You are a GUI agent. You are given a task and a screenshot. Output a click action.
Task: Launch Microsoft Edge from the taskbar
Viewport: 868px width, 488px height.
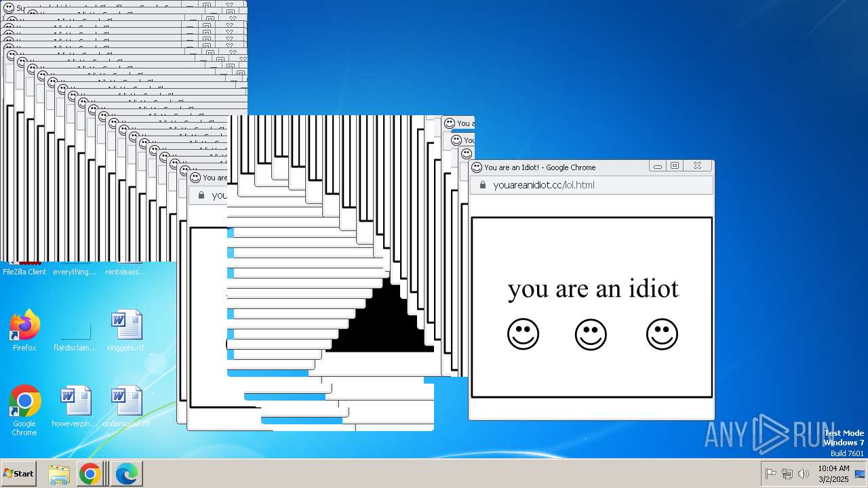126,474
